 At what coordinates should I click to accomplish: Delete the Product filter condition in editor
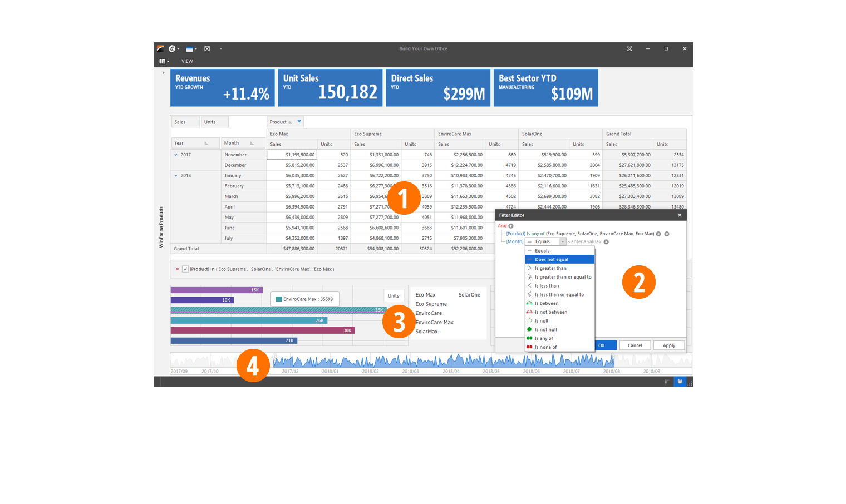pyautogui.click(x=667, y=234)
